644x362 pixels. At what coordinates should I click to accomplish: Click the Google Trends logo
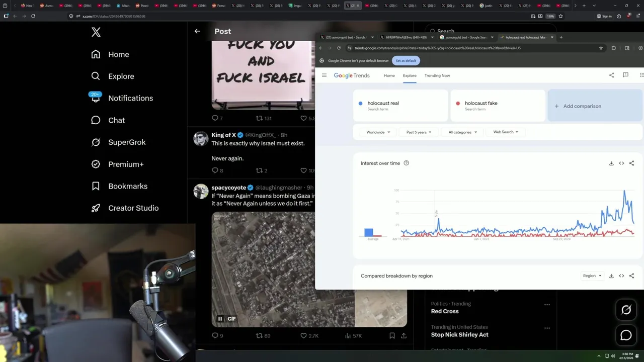tap(352, 75)
